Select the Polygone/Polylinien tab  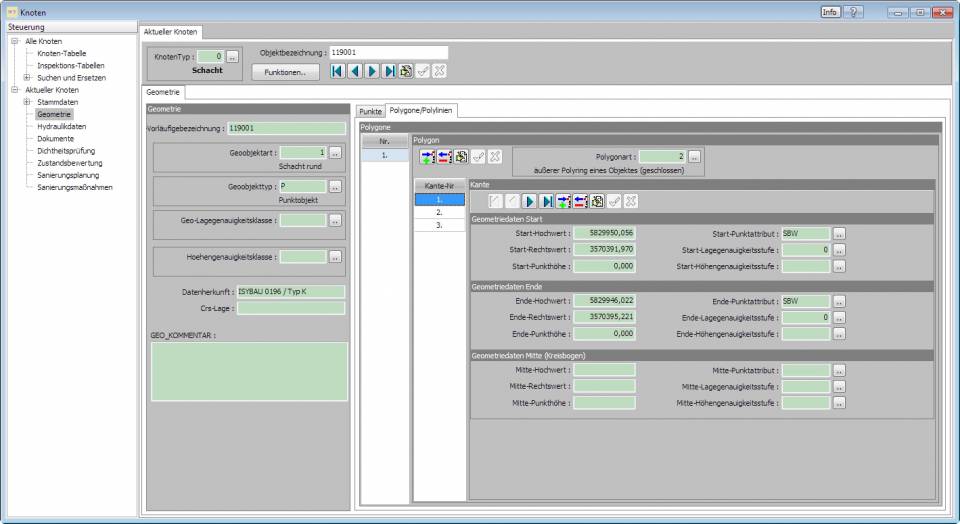421,110
